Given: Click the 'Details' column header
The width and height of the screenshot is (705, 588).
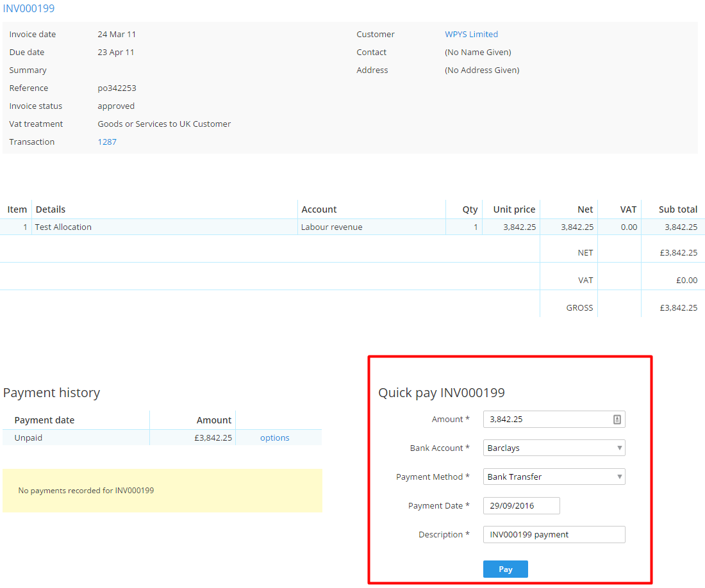Looking at the screenshot, I should [x=51, y=209].
